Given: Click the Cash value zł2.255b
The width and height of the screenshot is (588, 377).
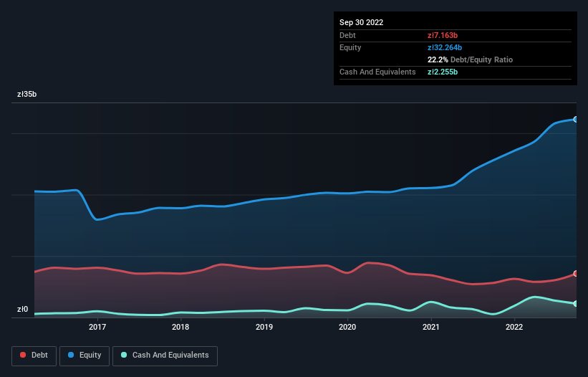Looking at the screenshot, I should click(x=443, y=72).
